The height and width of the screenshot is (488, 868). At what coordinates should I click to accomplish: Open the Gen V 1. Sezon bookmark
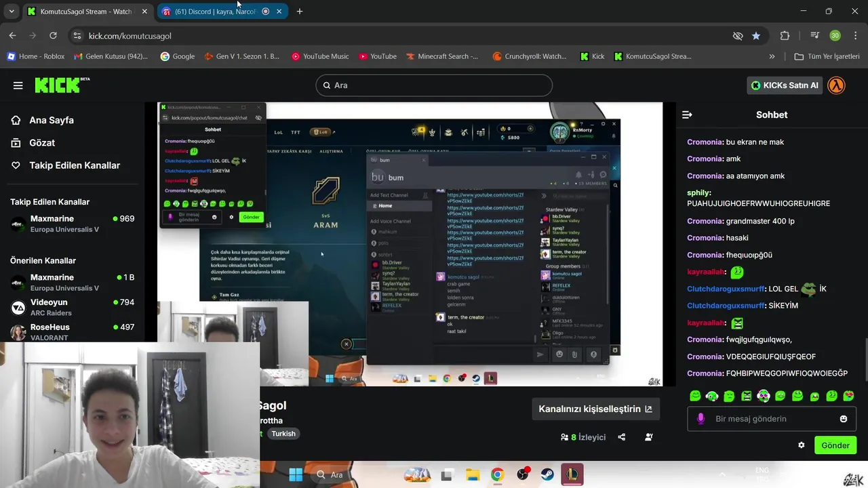coord(242,56)
